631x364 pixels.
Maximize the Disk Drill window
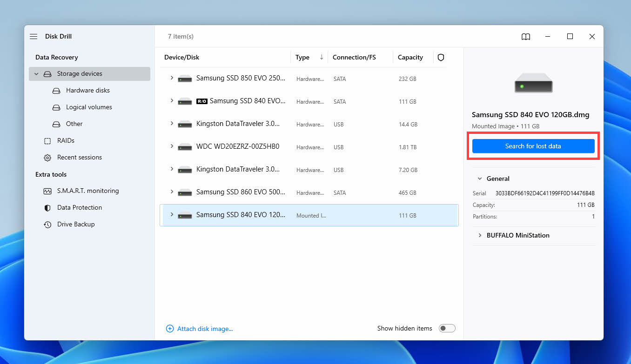pos(570,36)
